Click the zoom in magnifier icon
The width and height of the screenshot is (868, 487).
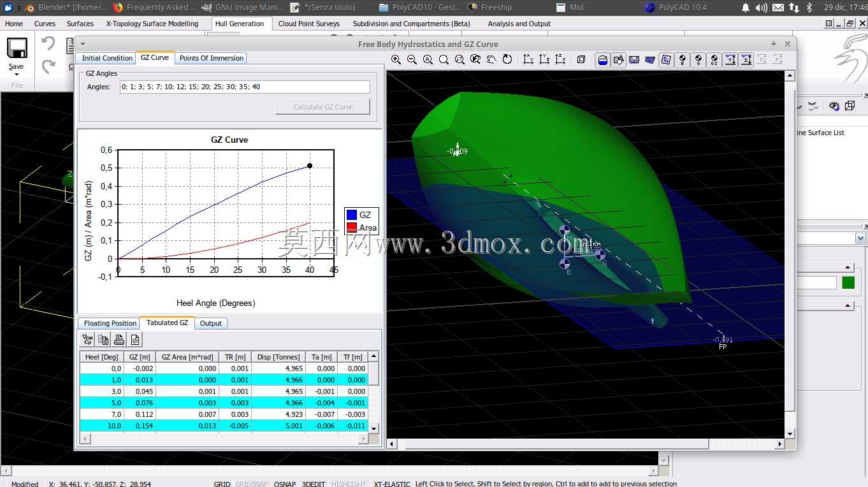[x=396, y=59]
